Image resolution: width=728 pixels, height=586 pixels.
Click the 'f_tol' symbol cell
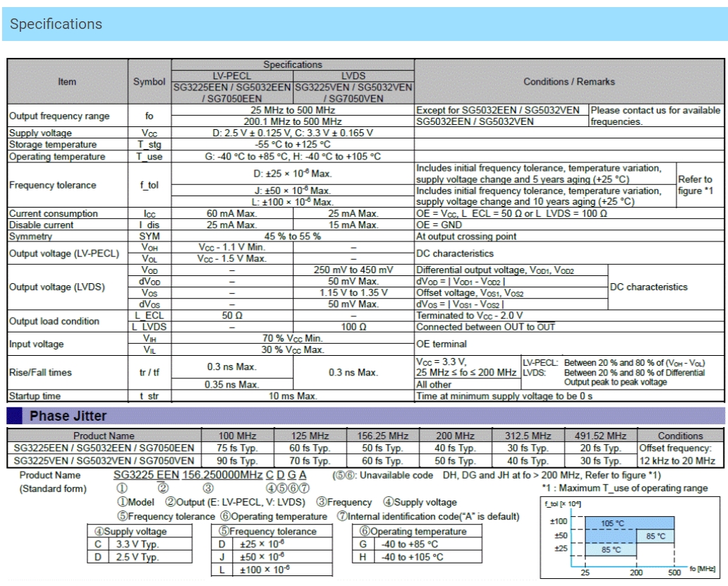pos(149,185)
